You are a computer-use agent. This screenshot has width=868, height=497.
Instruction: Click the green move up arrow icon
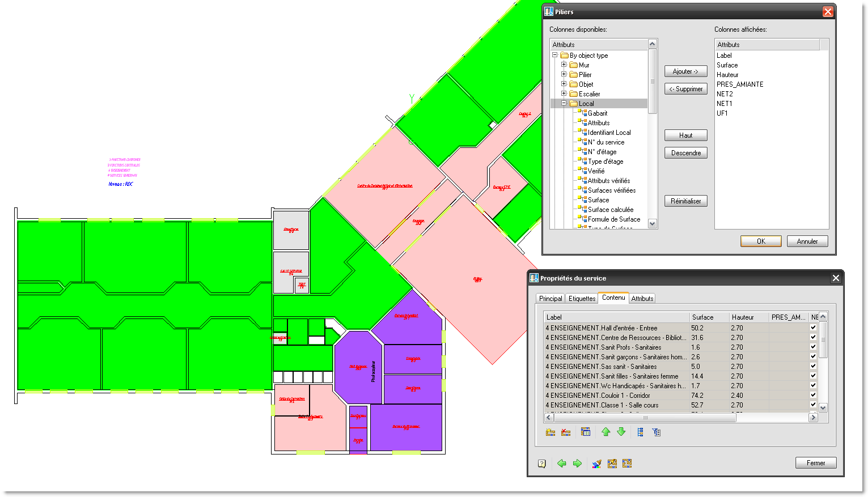(x=606, y=432)
